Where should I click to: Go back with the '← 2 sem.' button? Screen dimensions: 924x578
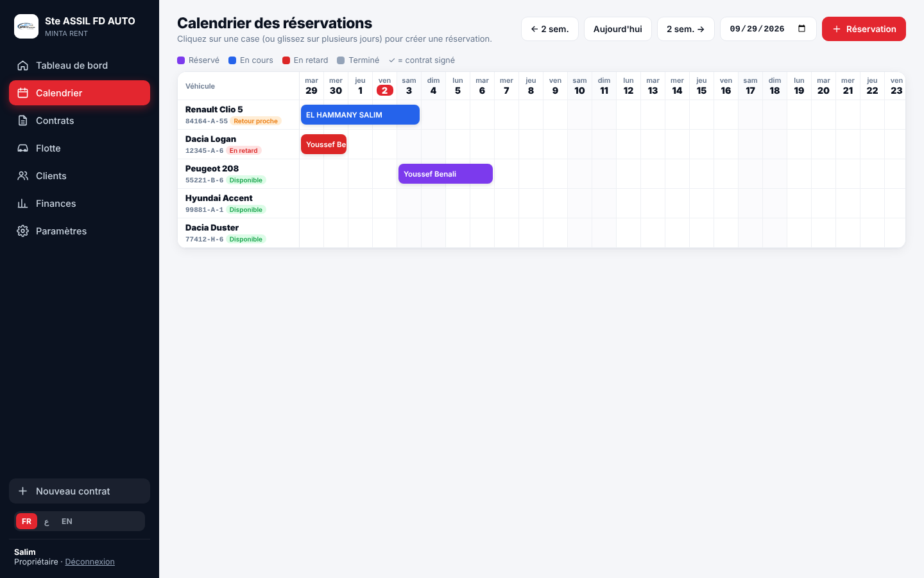click(x=550, y=29)
